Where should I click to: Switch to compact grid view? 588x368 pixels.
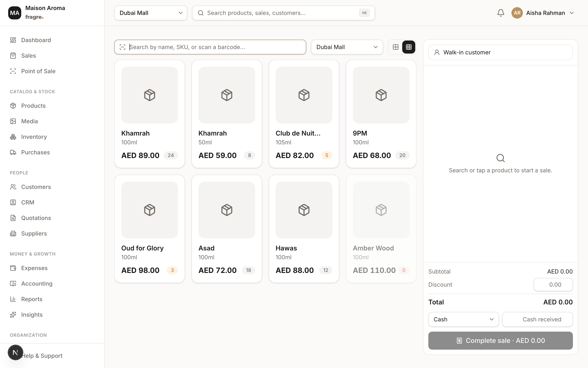tap(409, 47)
